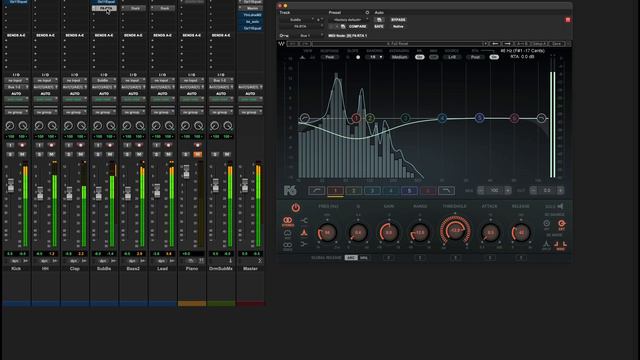Select band 3 tab in F6
This screenshot has height=360, width=640.
(x=372, y=191)
